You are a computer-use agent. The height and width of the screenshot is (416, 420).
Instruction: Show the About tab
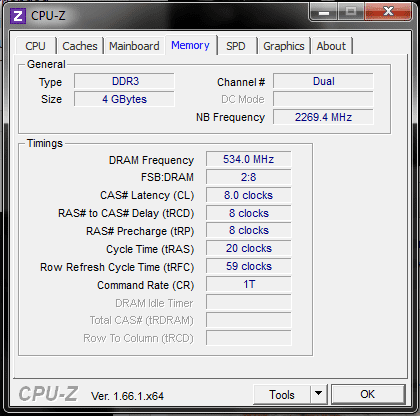click(331, 46)
